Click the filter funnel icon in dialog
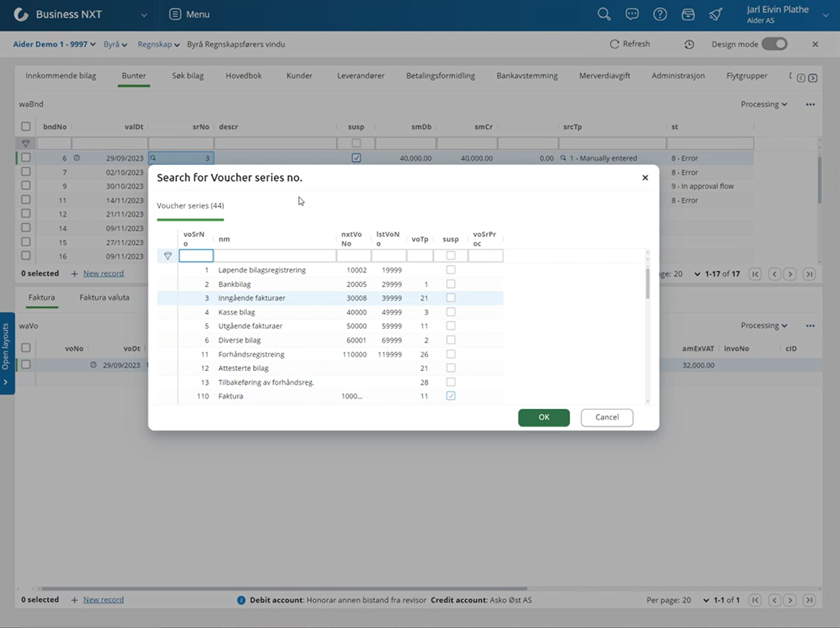Screen dimensions: 840x628 (168, 256)
